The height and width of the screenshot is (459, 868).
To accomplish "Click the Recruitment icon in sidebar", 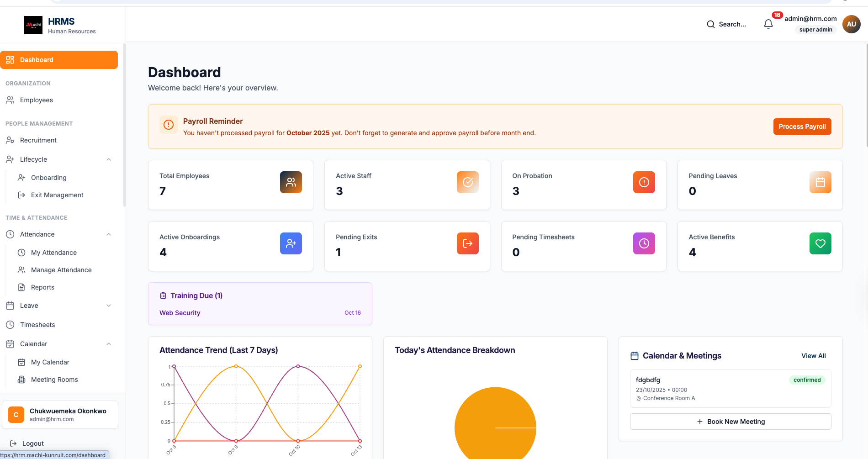I will 10,140.
